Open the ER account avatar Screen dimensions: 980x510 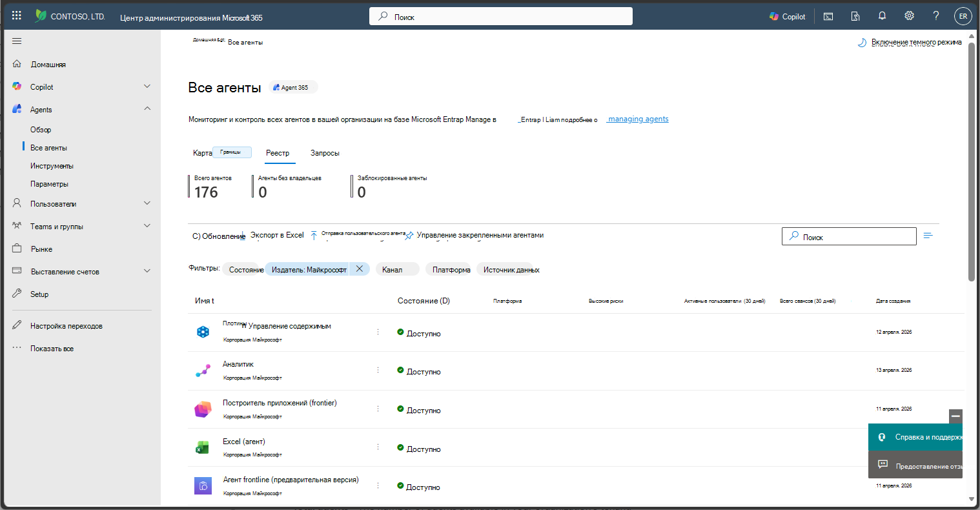(963, 17)
